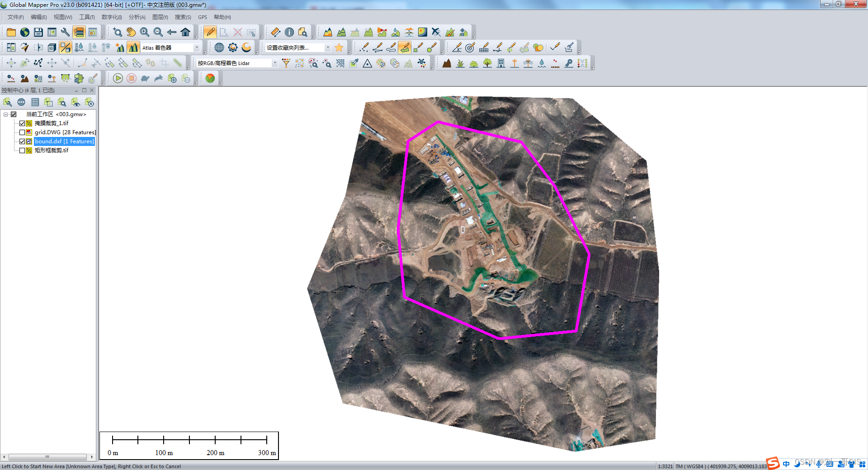Open the 帮助(H) menu
The height and width of the screenshot is (470, 868).
pyautogui.click(x=222, y=17)
